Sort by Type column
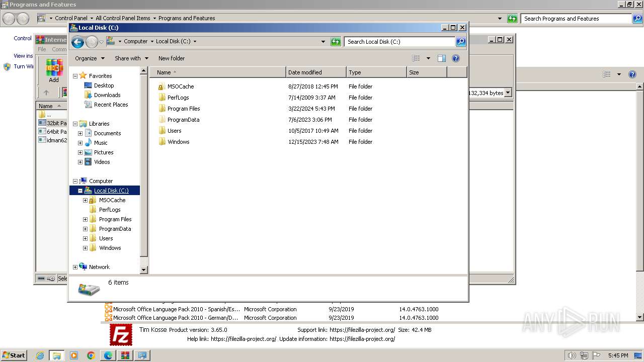Image resolution: width=644 pixels, height=362 pixels. pos(376,72)
